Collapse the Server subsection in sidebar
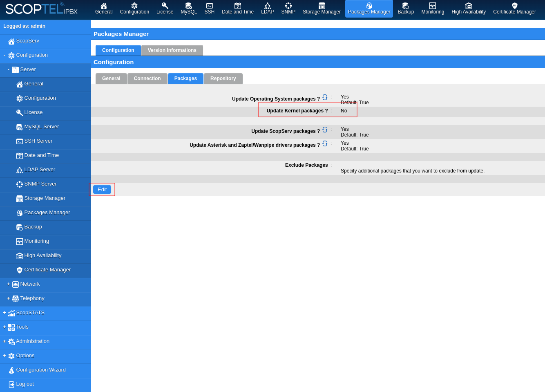Image resolution: width=545 pixels, height=392 pixels. pyautogui.click(x=9, y=69)
